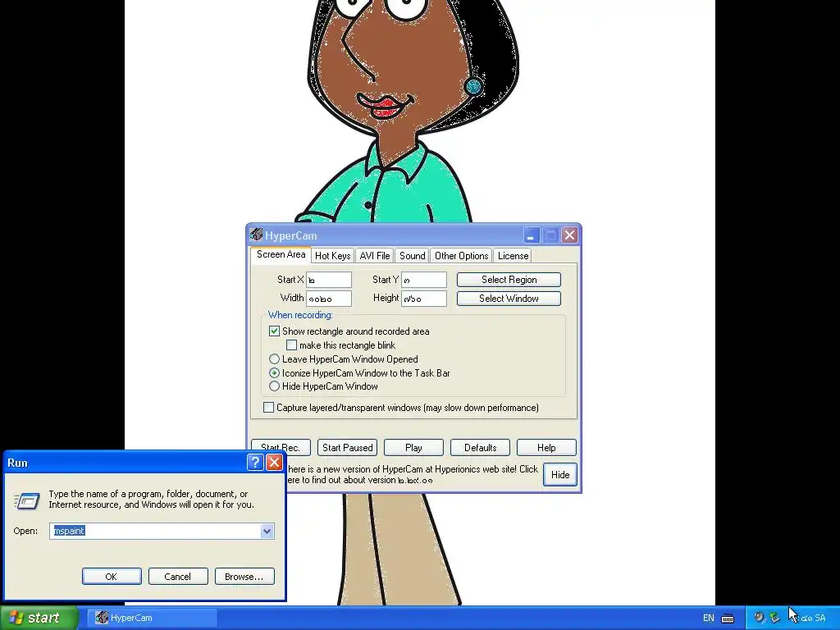Click the Select Region button

click(x=509, y=280)
